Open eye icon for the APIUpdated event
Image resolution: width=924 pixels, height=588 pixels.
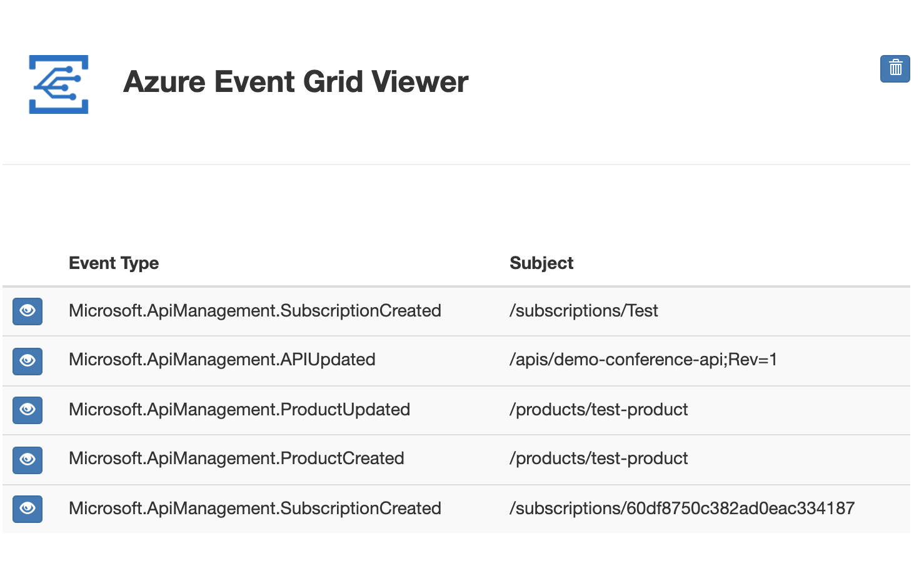pyautogui.click(x=28, y=361)
